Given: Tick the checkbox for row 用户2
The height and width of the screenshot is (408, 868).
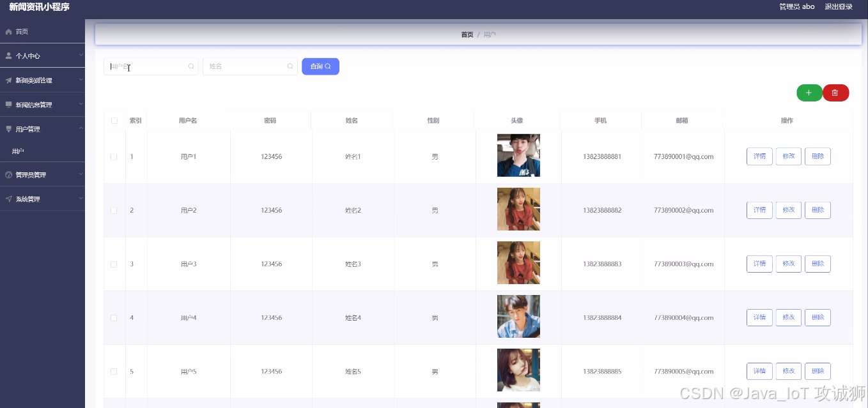Looking at the screenshot, I should tap(114, 210).
